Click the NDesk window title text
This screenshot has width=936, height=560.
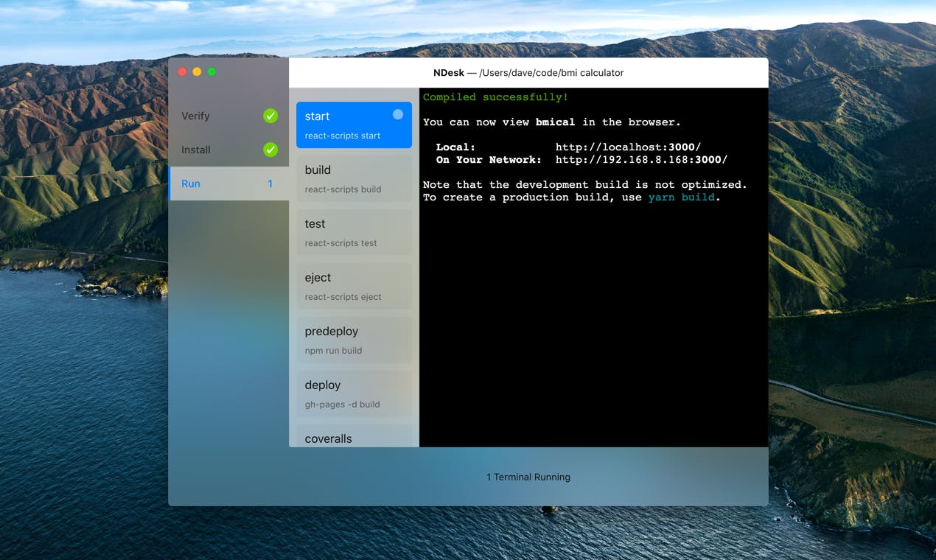pyautogui.click(x=528, y=73)
